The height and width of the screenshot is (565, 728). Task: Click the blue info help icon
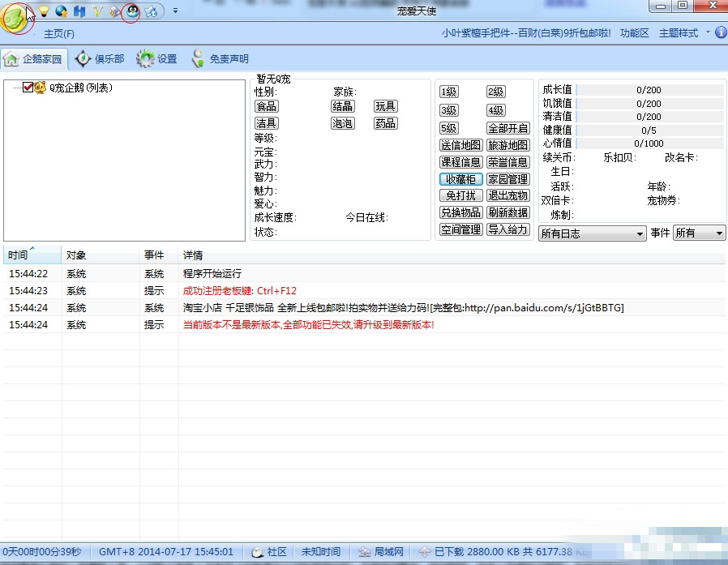tap(721, 33)
